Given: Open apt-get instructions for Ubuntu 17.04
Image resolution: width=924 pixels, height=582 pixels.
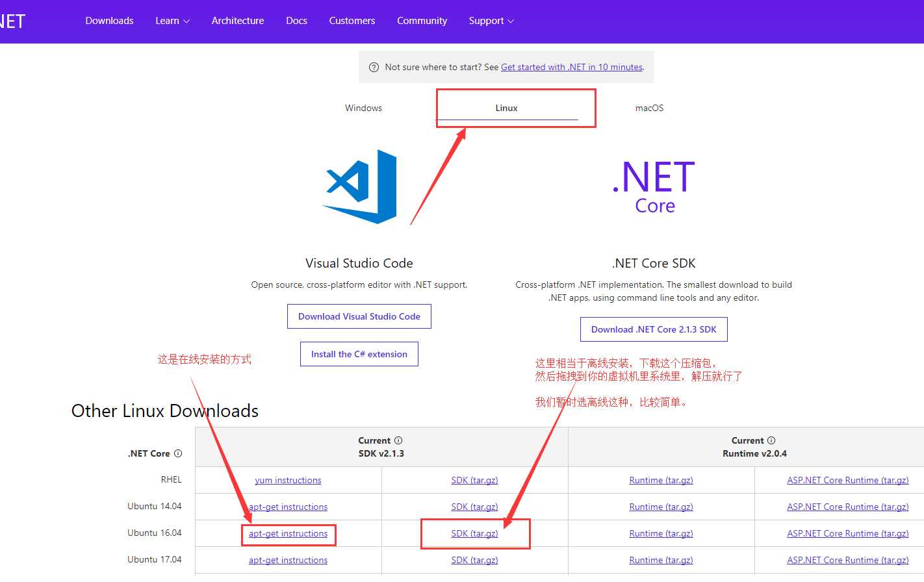Looking at the screenshot, I should 288,560.
